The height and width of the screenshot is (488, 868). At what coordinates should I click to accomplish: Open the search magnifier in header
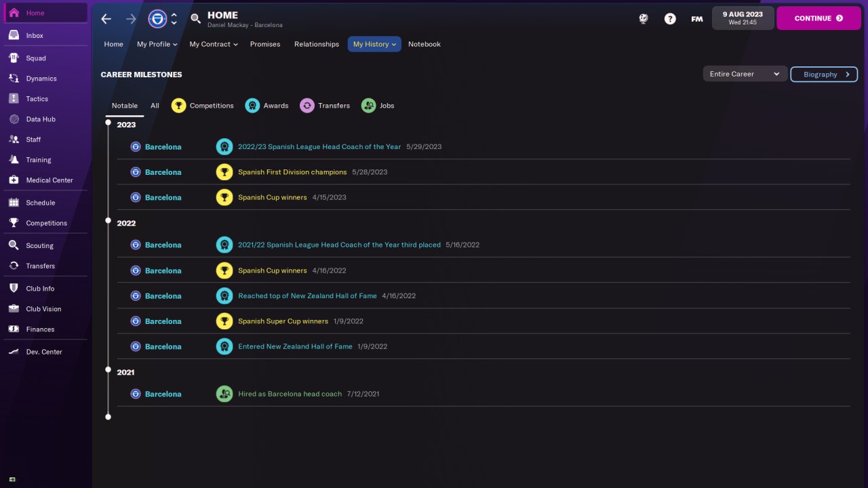(196, 18)
